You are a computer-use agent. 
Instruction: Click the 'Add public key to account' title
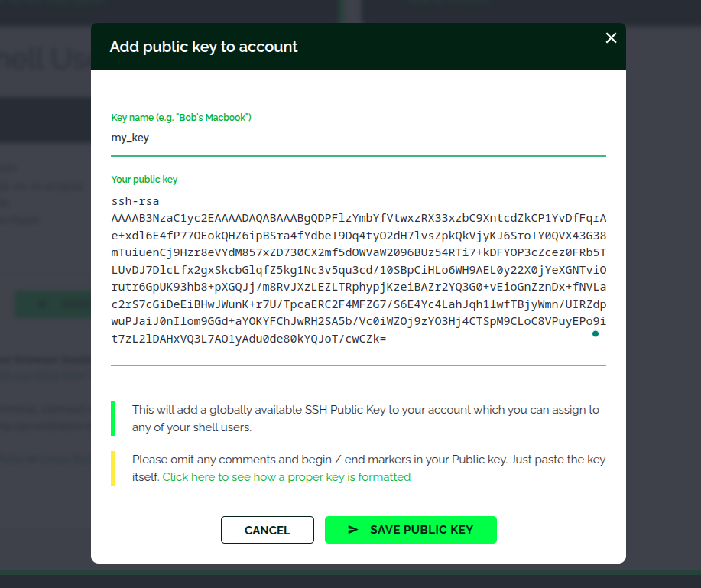204,47
